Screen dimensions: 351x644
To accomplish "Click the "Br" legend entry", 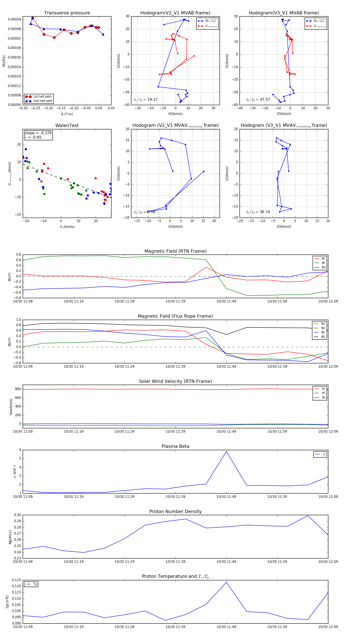I will (x=320, y=259).
